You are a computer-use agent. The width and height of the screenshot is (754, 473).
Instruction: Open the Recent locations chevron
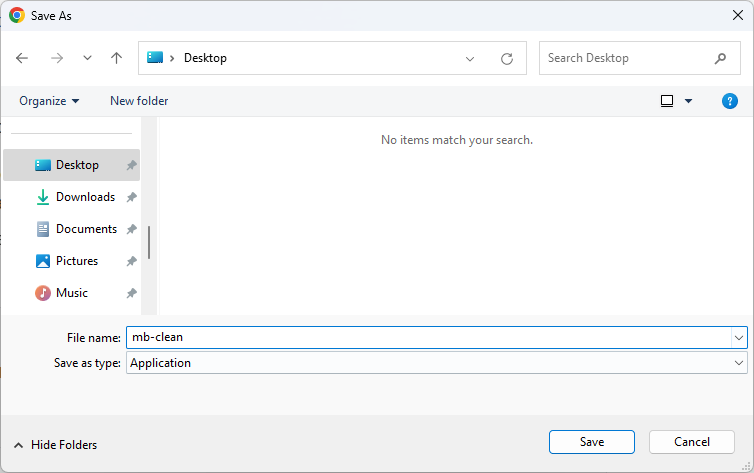pyautogui.click(x=87, y=58)
